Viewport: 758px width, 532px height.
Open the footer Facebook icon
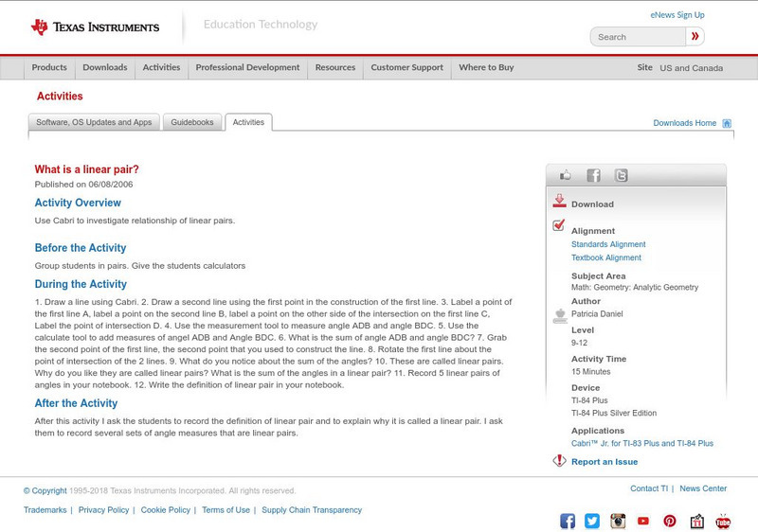click(568, 521)
